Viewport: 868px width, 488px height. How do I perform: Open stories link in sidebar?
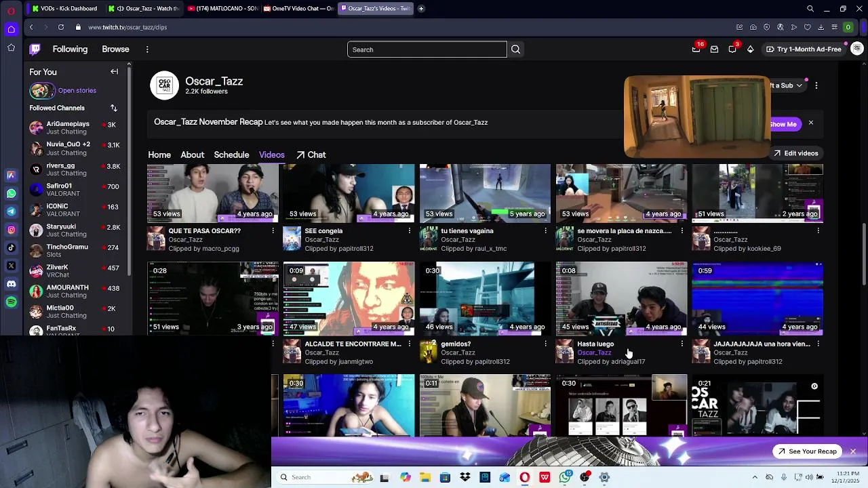(77, 90)
